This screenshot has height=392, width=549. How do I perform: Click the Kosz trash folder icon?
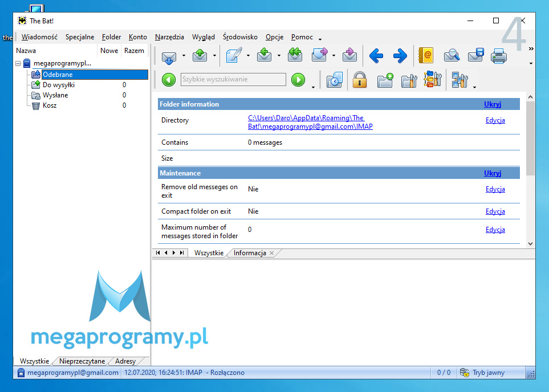(x=36, y=105)
